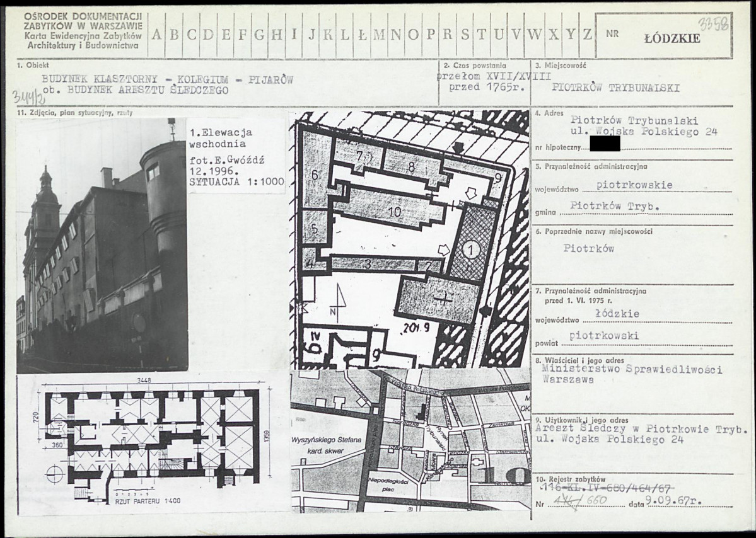Select letter Z in the alphabet index
Viewport: 756px width, 538px height.
click(x=586, y=35)
